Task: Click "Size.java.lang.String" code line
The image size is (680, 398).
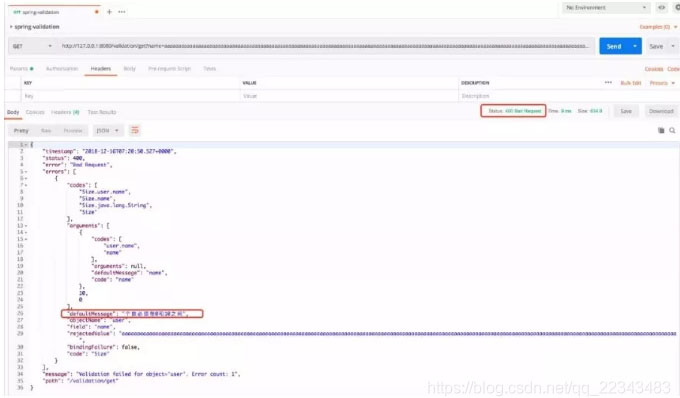Action: pos(115,205)
